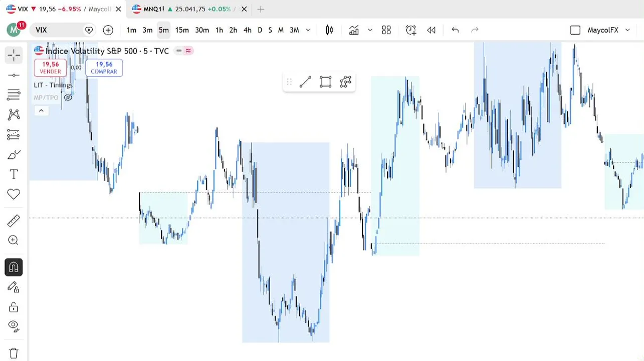Collapse the indicator legend
Screen dimensions: 644x361
click(x=41, y=111)
